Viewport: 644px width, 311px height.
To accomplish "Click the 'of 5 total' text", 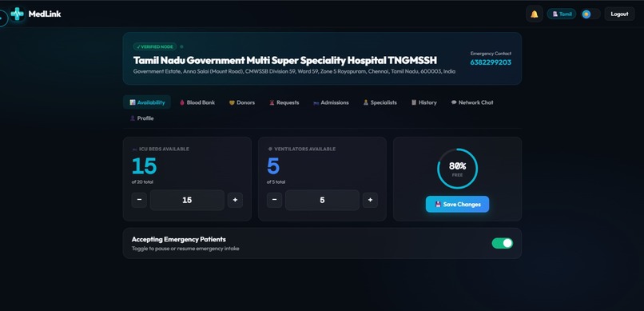I will (276, 182).
